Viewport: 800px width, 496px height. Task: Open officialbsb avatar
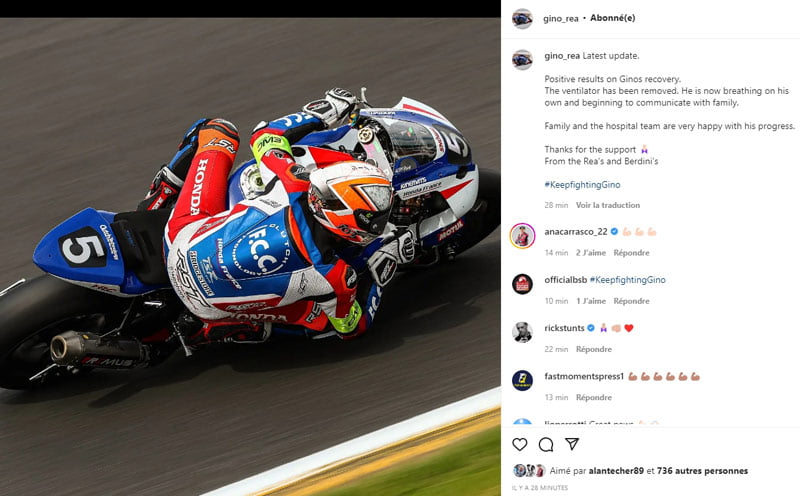click(522, 284)
